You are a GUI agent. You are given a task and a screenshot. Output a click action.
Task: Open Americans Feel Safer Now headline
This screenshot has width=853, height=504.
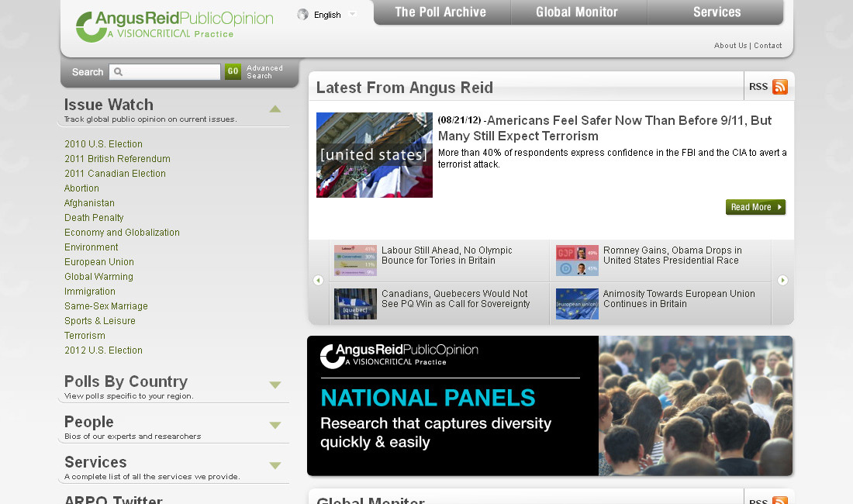pyautogui.click(x=604, y=128)
